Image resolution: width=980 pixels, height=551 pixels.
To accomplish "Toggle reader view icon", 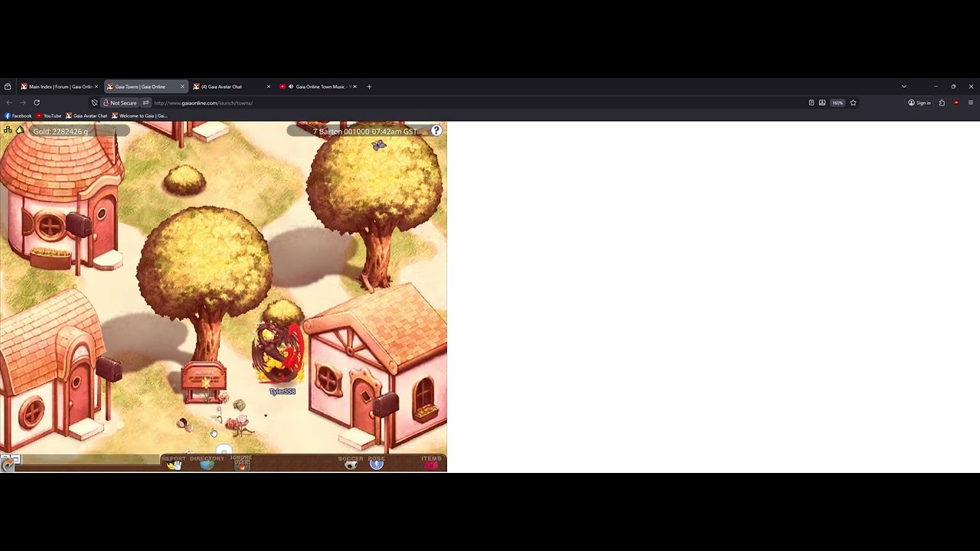I will point(812,103).
